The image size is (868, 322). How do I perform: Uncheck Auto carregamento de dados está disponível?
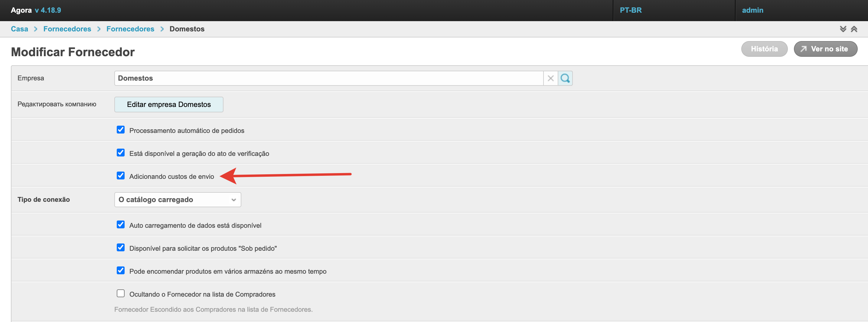tap(121, 225)
